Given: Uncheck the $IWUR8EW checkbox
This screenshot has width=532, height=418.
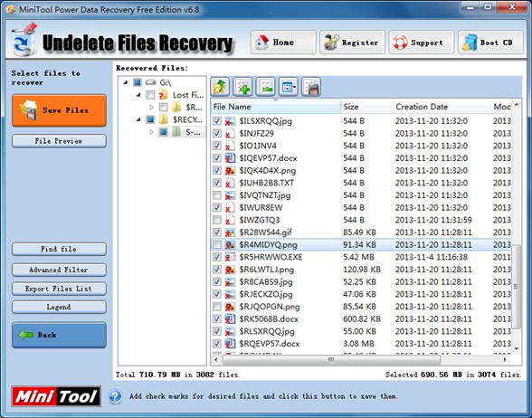Looking at the screenshot, I should (x=217, y=208).
